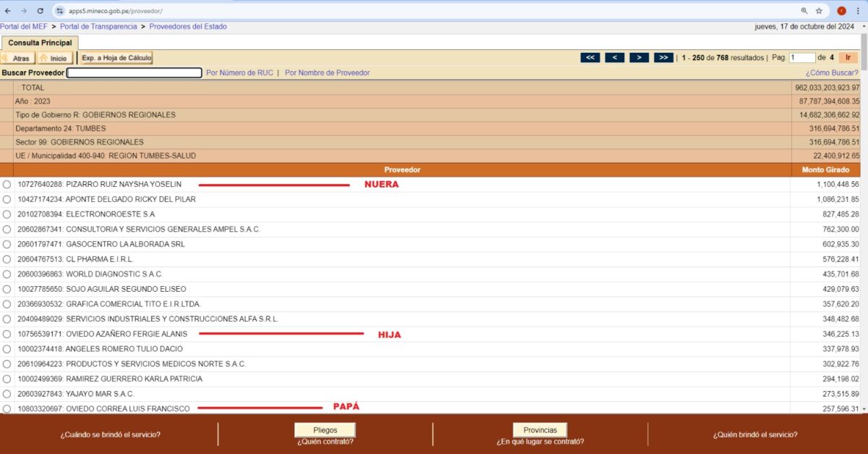Click the Monto Girado column header

click(x=825, y=169)
